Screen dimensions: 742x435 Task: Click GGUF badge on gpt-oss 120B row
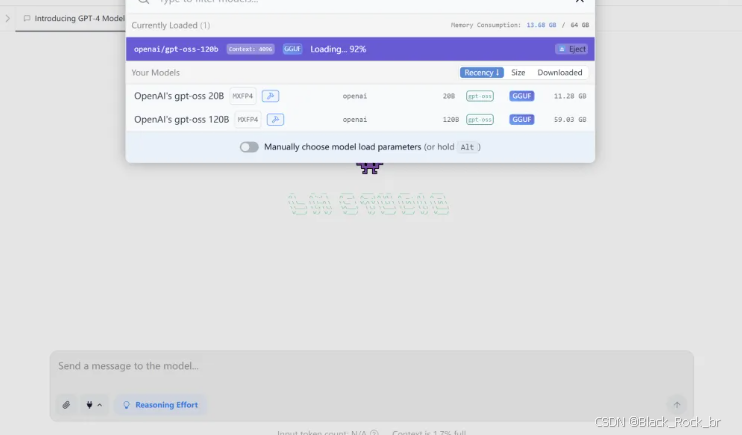coord(521,119)
